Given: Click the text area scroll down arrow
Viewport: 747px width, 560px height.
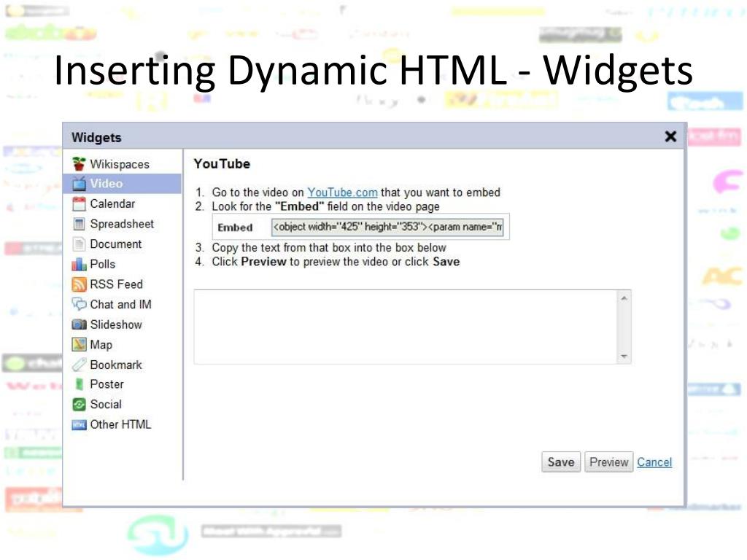Looking at the screenshot, I should pyautogui.click(x=624, y=356).
